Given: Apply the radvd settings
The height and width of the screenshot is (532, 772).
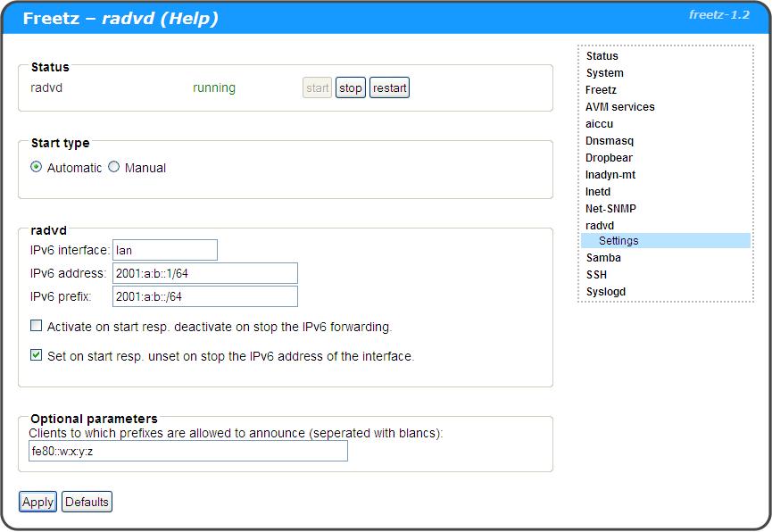Looking at the screenshot, I should tap(37, 502).
